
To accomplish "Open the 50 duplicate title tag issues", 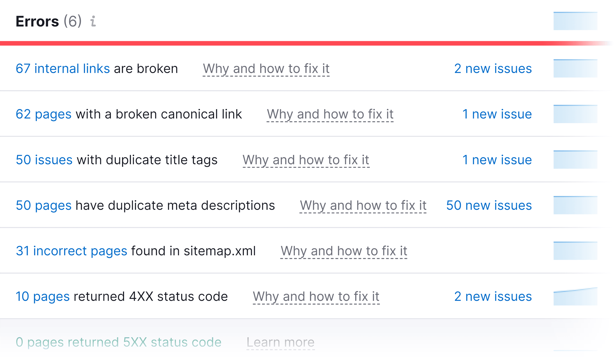I will pos(44,159).
